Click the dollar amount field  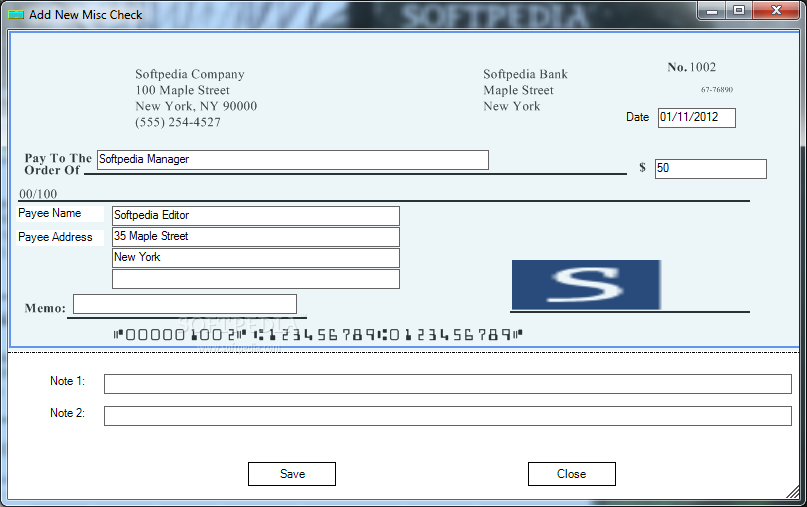pos(711,169)
